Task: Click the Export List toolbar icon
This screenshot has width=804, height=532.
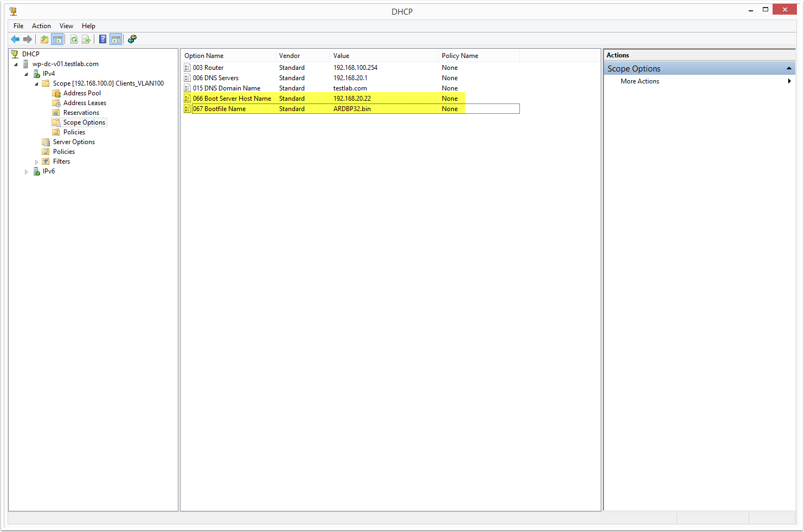Action: pos(86,39)
